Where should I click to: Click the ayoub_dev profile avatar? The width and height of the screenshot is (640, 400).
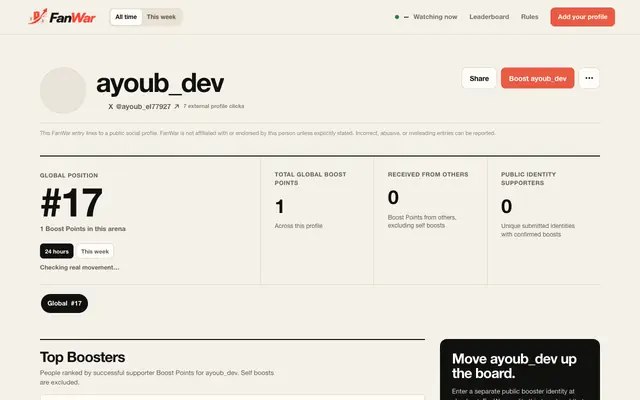point(63,90)
